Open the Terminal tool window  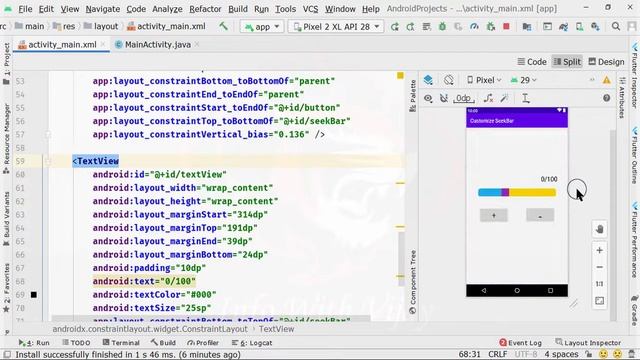(x=121, y=343)
